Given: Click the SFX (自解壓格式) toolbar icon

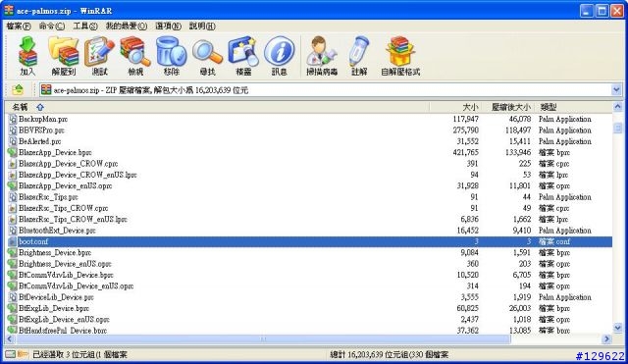Looking at the screenshot, I should coord(400,51).
